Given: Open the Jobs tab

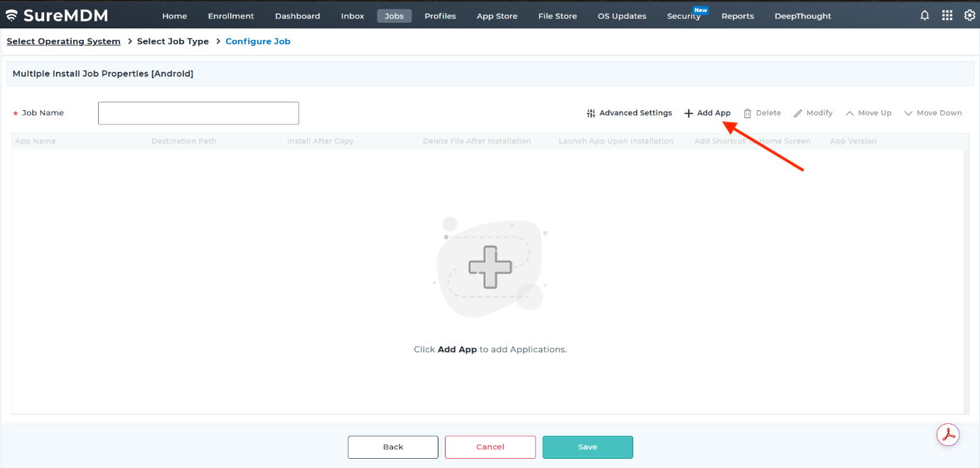Looking at the screenshot, I should pos(394,16).
